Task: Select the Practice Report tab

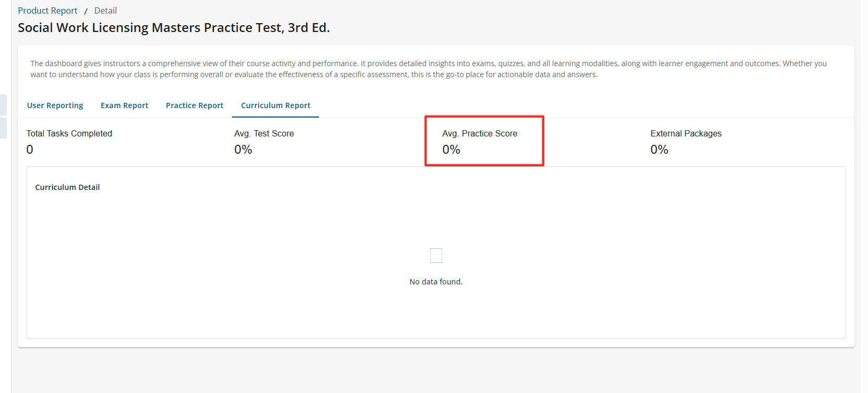Action: coord(195,105)
